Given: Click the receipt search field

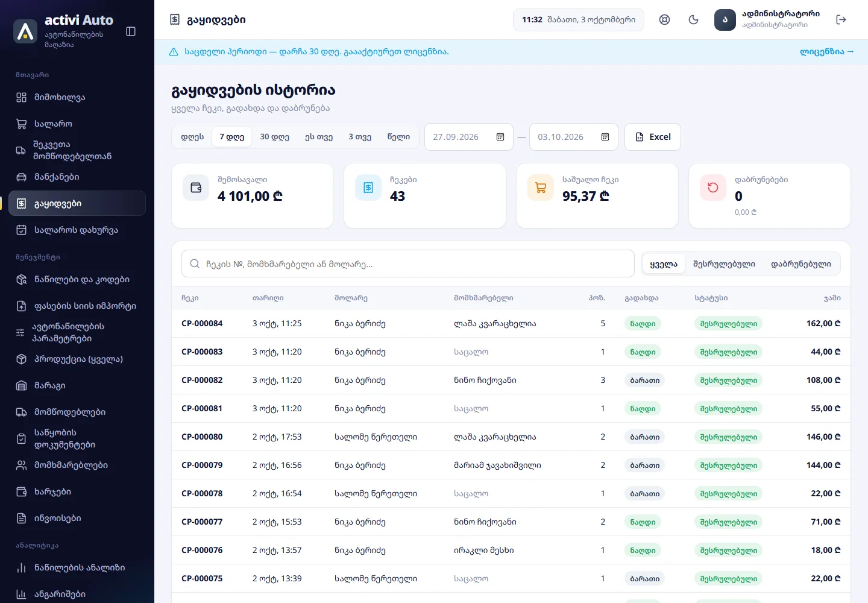Looking at the screenshot, I should point(408,264).
